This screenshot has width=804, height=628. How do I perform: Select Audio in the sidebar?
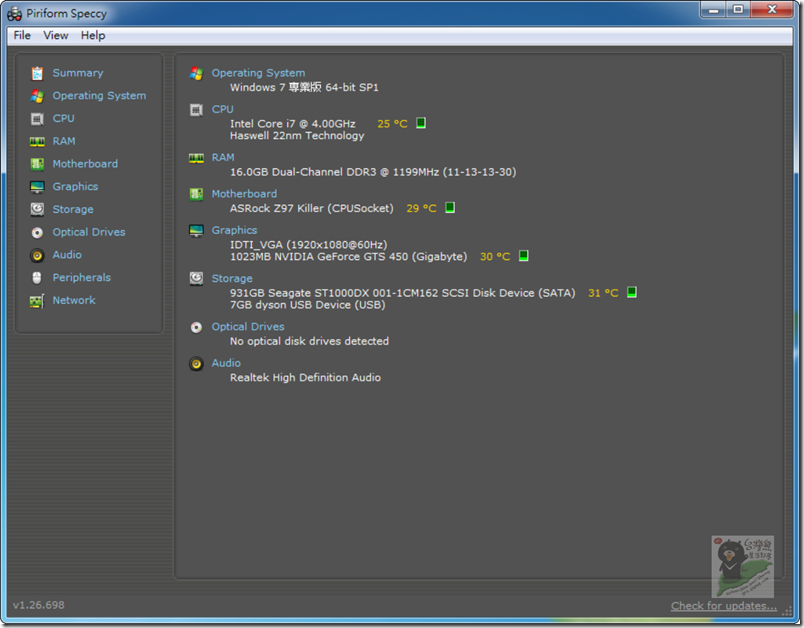tap(67, 255)
